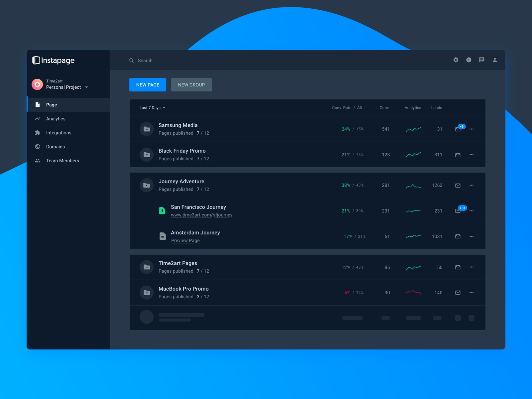Click into the Search field
The width and height of the screenshot is (532, 399).
coord(145,61)
